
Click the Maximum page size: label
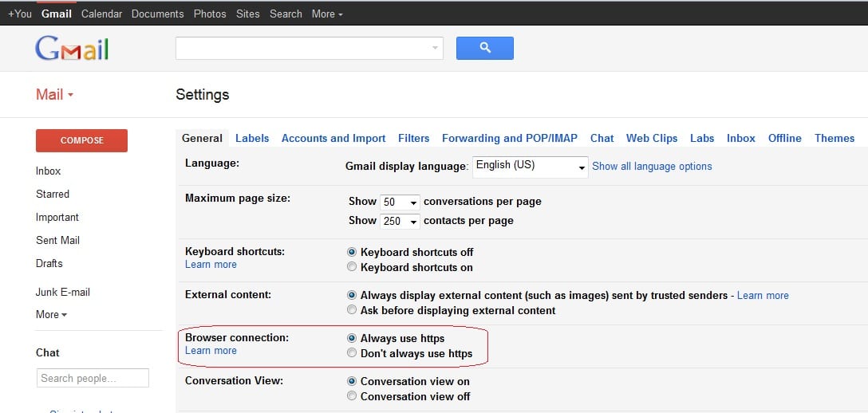tap(238, 198)
